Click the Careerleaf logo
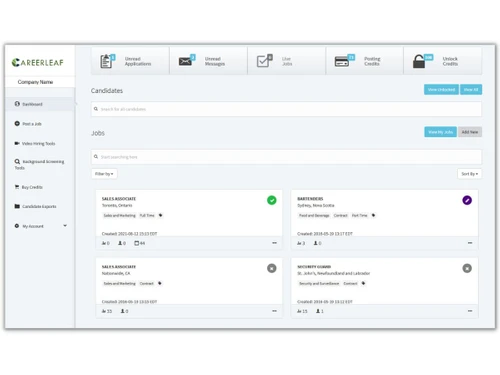The image size is (500, 375). point(37,62)
